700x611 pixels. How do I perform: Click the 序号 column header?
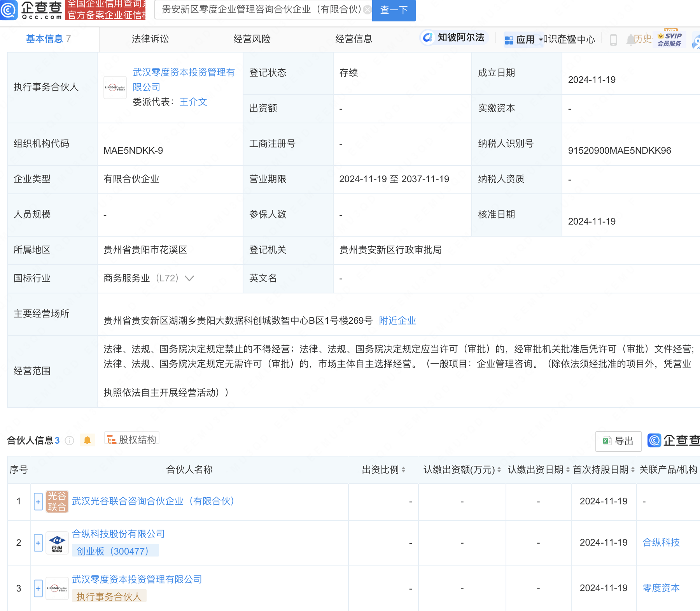pyautogui.click(x=19, y=470)
